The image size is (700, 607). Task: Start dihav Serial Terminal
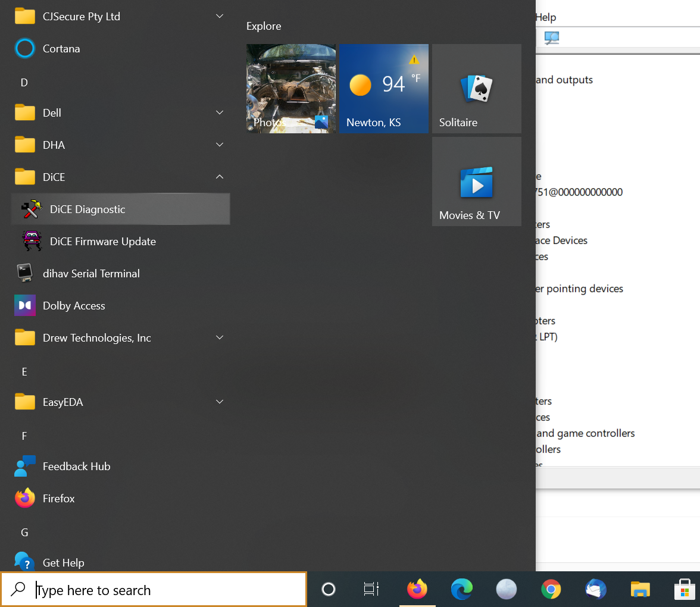click(91, 274)
